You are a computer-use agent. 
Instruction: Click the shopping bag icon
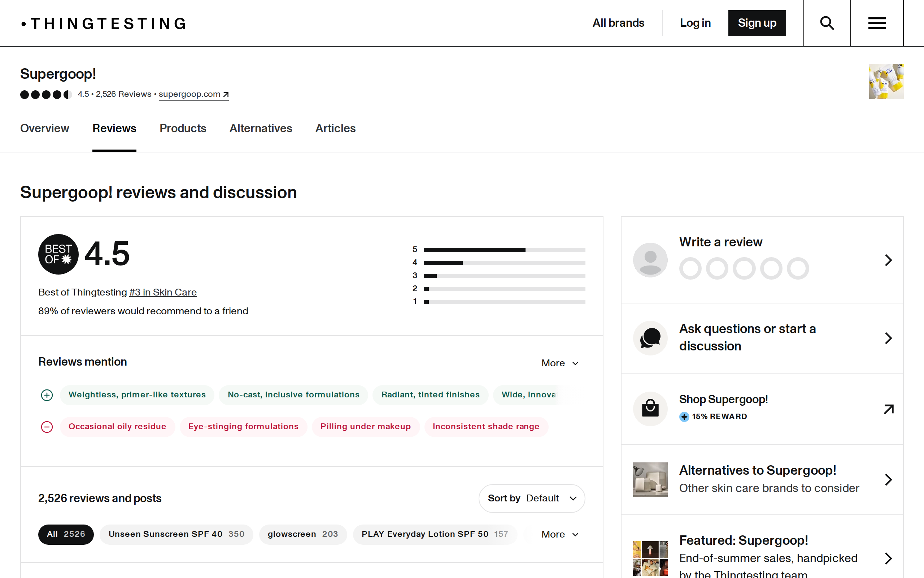tap(650, 409)
